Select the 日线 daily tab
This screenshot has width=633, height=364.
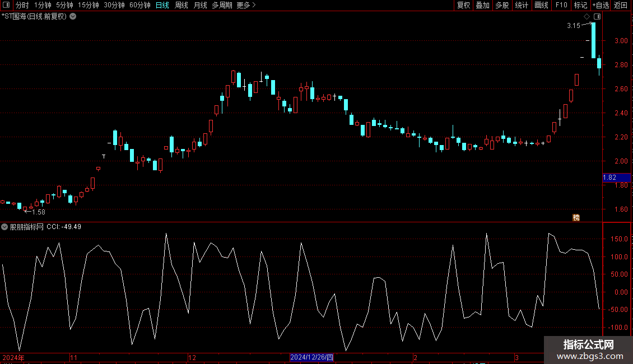[162, 5]
